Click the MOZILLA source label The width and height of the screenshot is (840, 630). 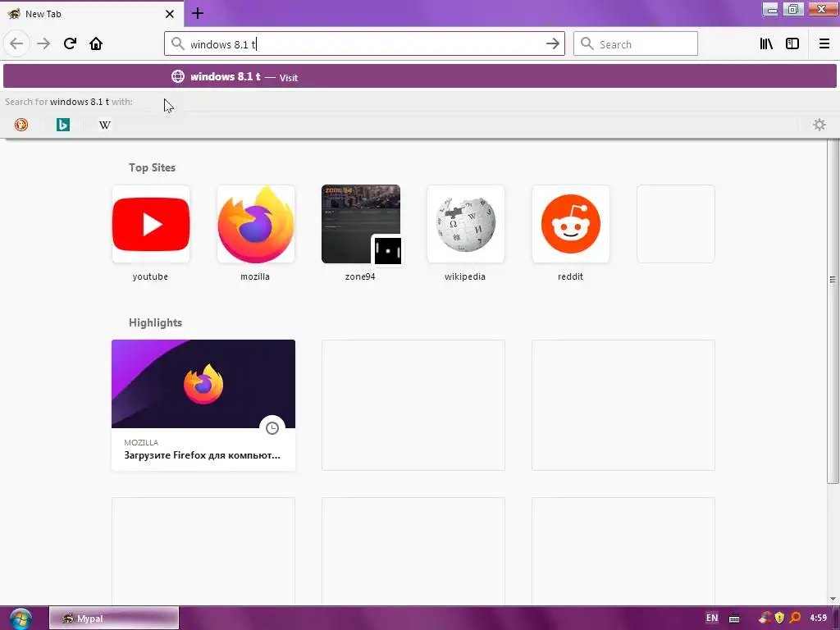pyautogui.click(x=141, y=442)
